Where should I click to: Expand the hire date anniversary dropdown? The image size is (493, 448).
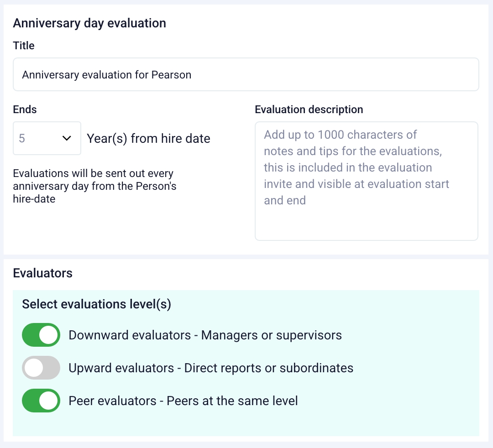click(67, 138)
